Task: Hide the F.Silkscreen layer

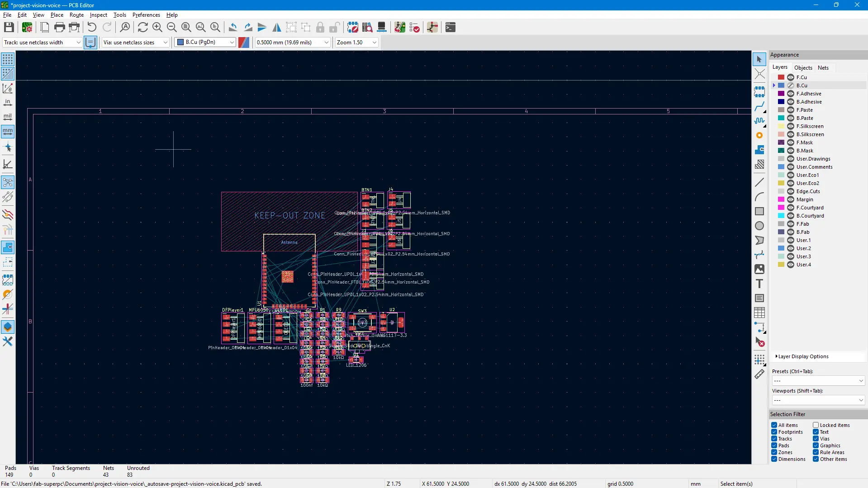Action: coord(791,126)
